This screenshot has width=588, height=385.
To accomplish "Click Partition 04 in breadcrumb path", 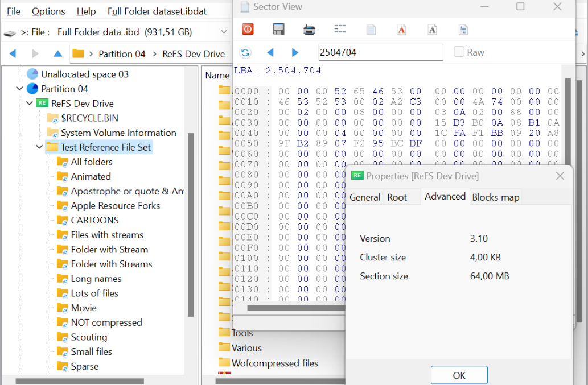I will 122,54.
